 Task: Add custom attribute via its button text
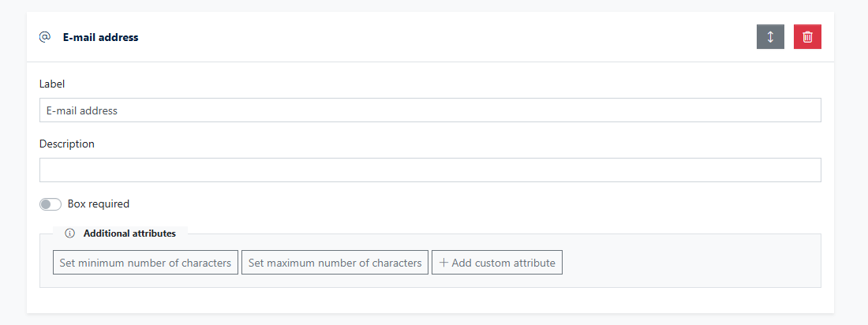click(503, 263)
